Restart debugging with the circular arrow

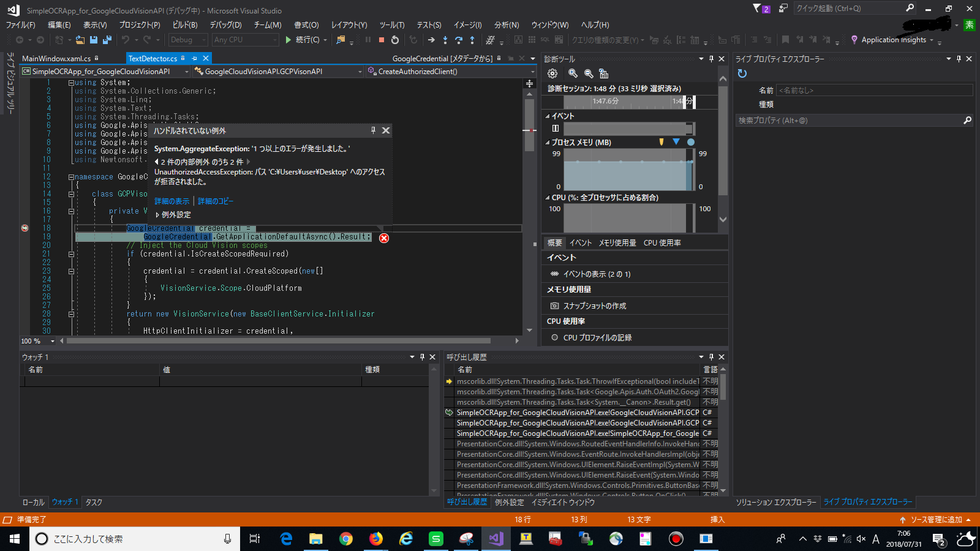coord(395,40)
